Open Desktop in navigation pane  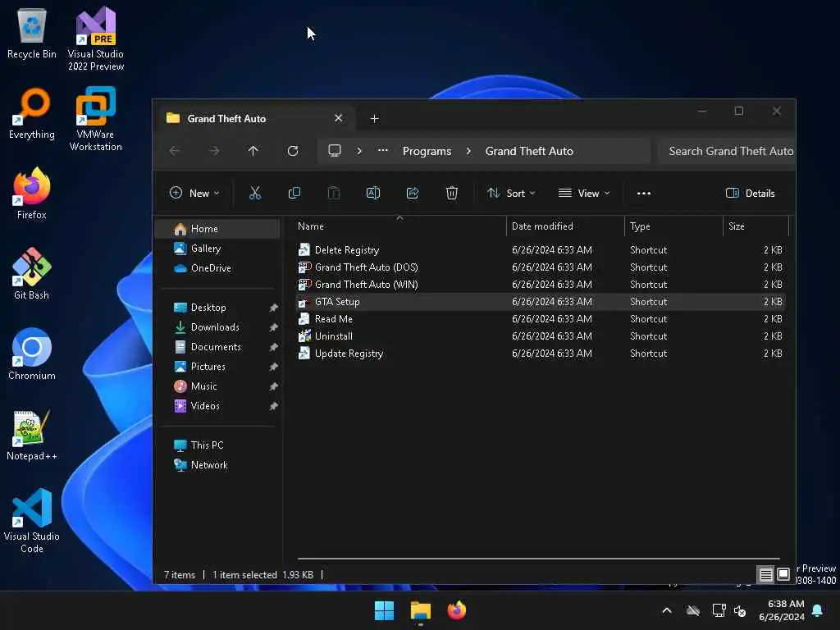(x=217, y=308)
